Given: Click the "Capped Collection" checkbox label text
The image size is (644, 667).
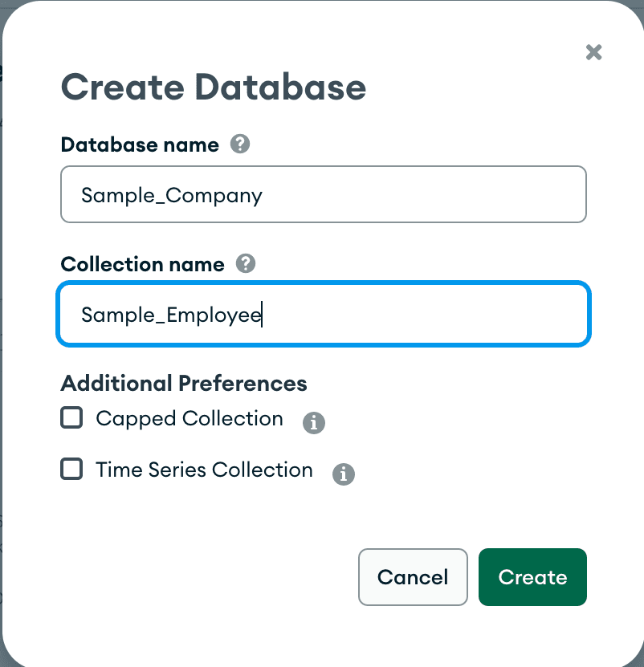Looking at the screenshot, I should point(189,419).
